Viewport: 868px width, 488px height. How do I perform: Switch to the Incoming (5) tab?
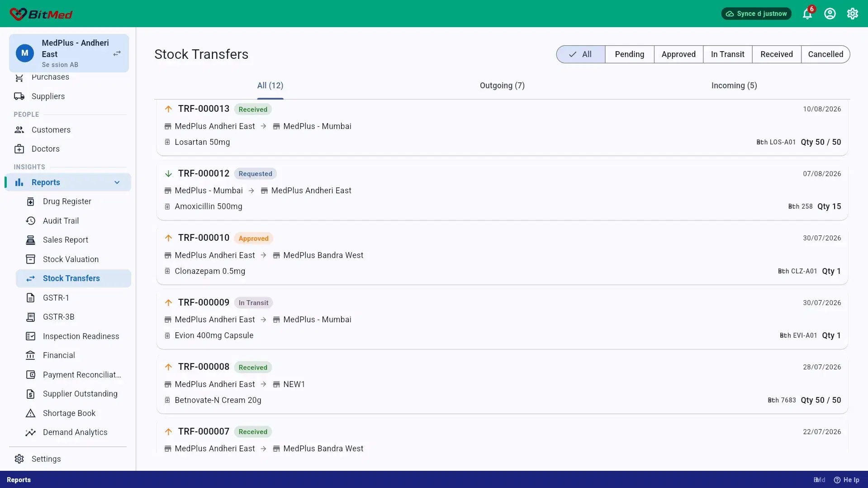[734, 86]
